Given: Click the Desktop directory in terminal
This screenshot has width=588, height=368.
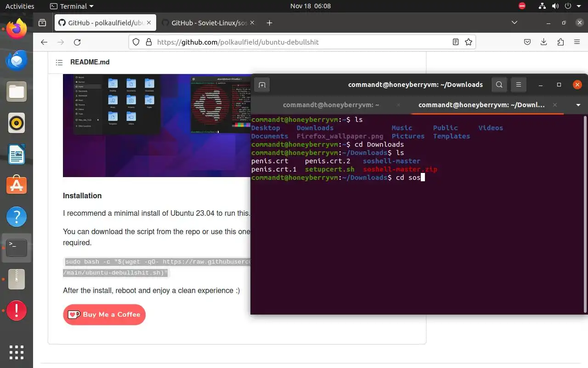Looking at the screenshot, I should tap(266, 128).
